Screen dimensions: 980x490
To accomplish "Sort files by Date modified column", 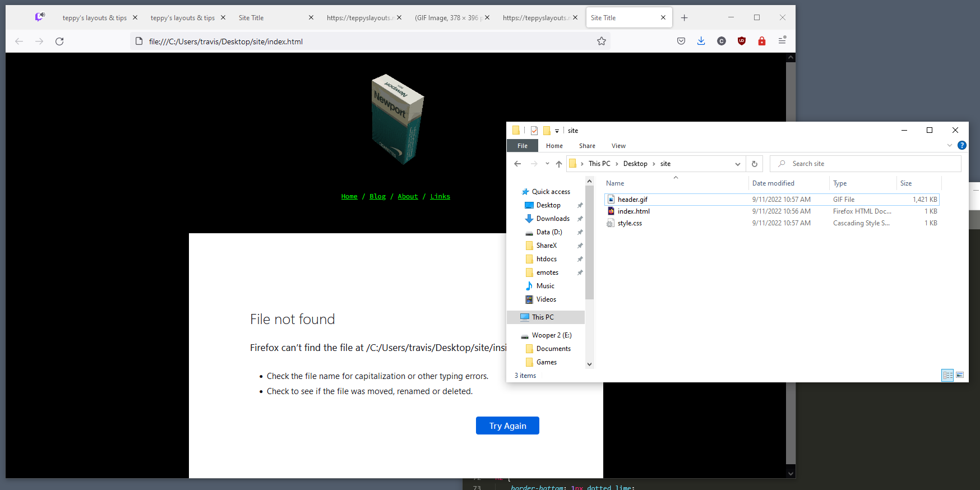I will coord(773,183).
